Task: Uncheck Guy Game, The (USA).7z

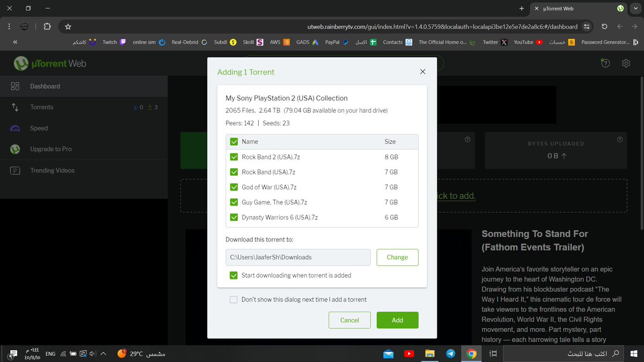Action: (x=234, y=202)
